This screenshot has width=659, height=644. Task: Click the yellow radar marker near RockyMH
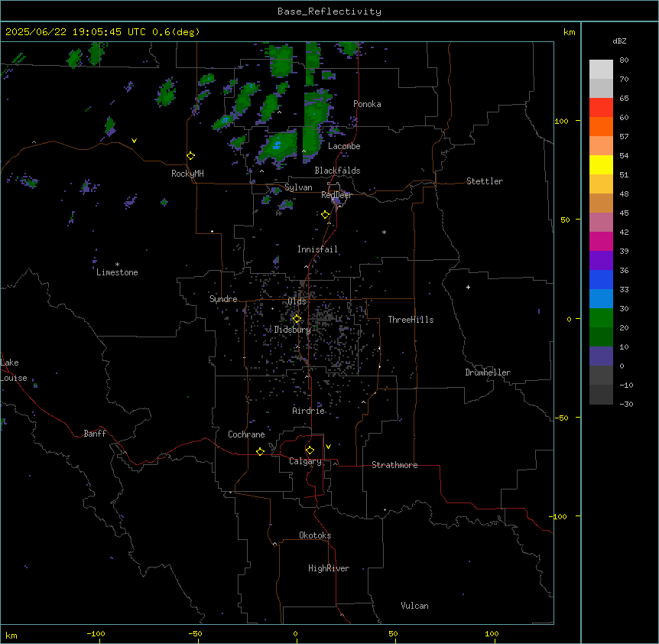pos(190,156)
